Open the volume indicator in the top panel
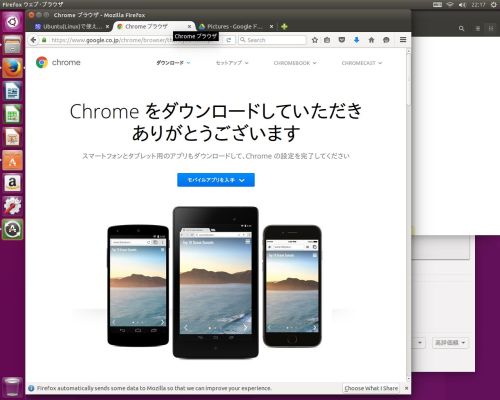This screenshot has height=400, width=500. 462,5
